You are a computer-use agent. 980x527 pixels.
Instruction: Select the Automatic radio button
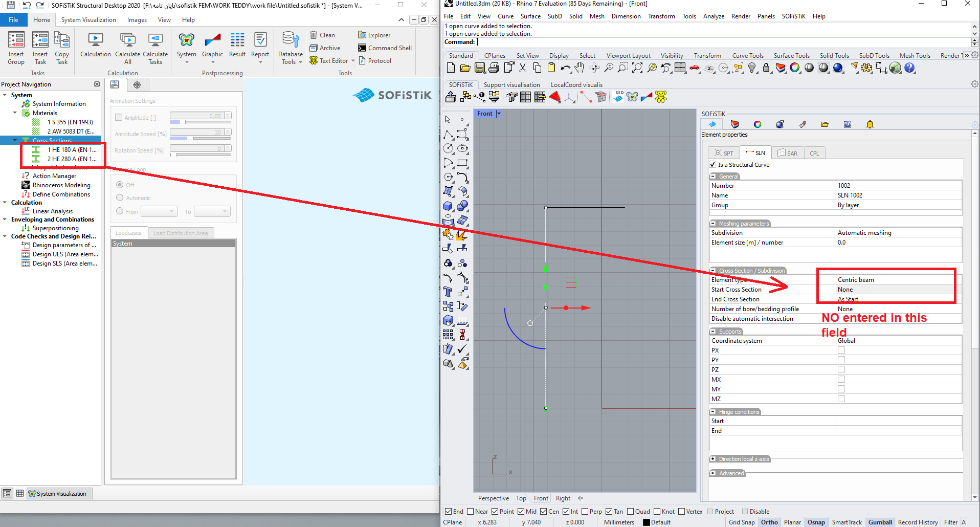(x=120, y=197)
